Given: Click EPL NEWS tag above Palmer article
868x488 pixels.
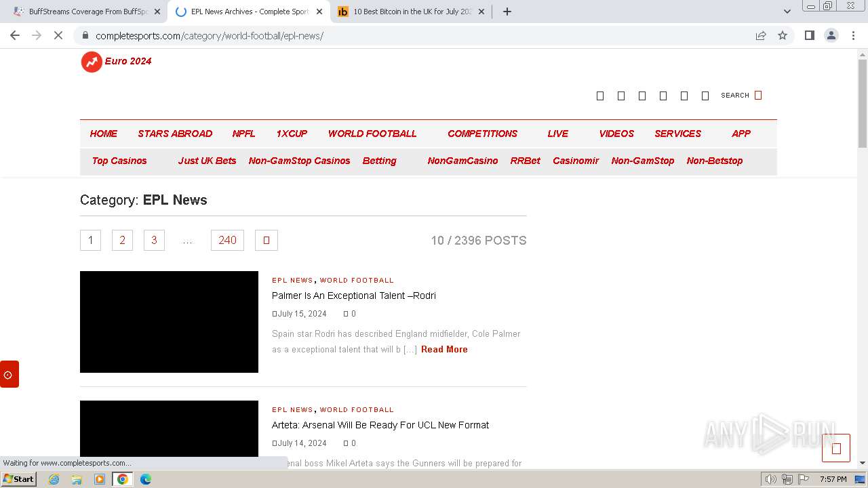Looking at the screenshot, I should pyautogui.click(x=292, y=280).
